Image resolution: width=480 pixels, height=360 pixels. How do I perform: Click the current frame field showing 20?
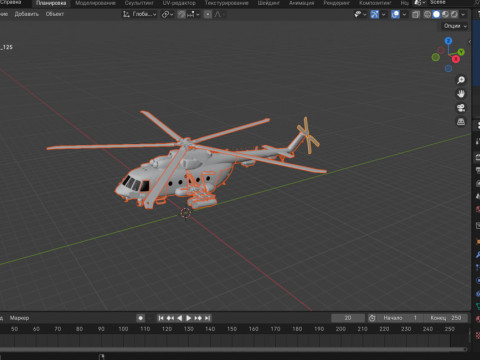tap(348, 318)
